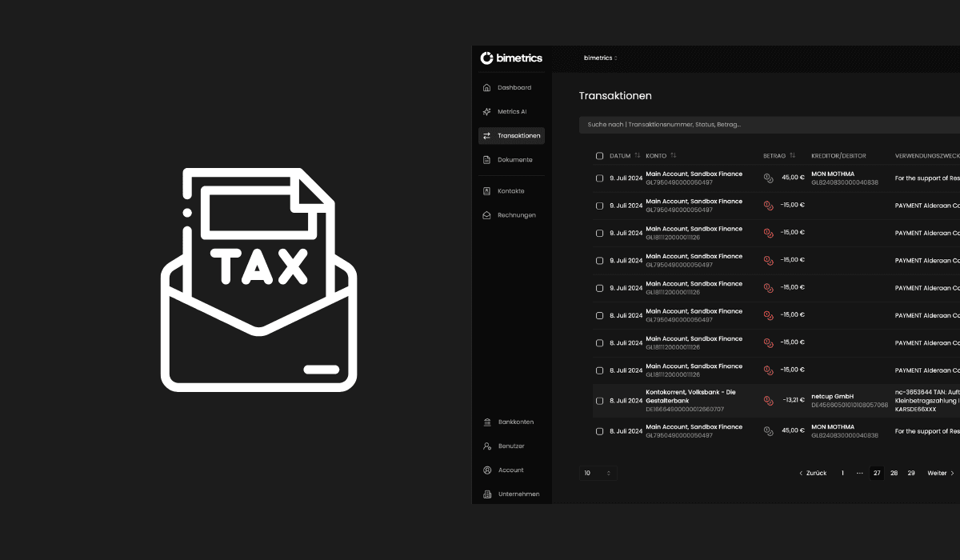Jump to page 28 in pagination

click(894, 474)
